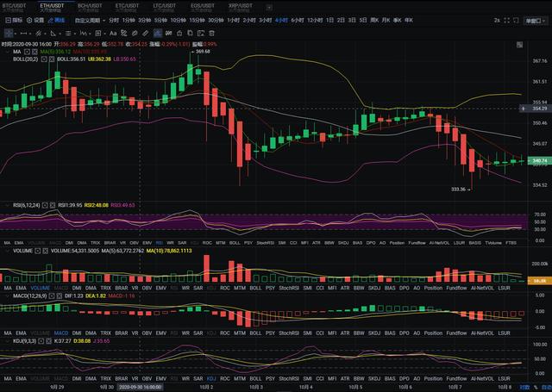The image size is (552, 392).
Task: Select the horizontal lines Fibonacci tool
Action: click(x=68, y=34)
